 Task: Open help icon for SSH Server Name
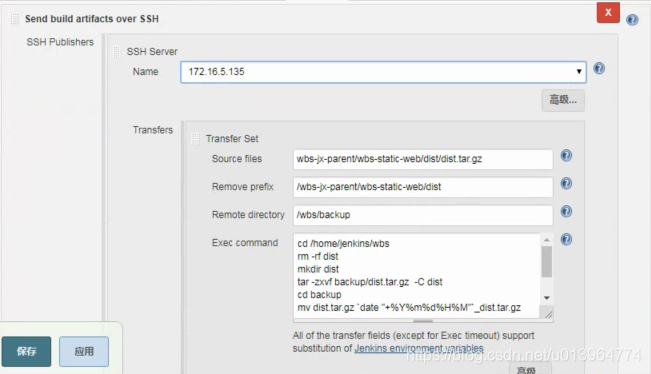pos(599,68)
